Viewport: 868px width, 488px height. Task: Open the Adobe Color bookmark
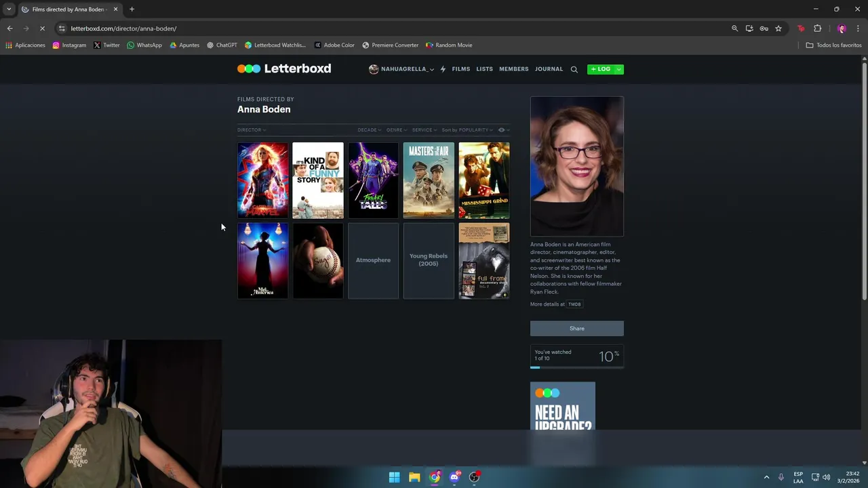(x=334, y=45)
